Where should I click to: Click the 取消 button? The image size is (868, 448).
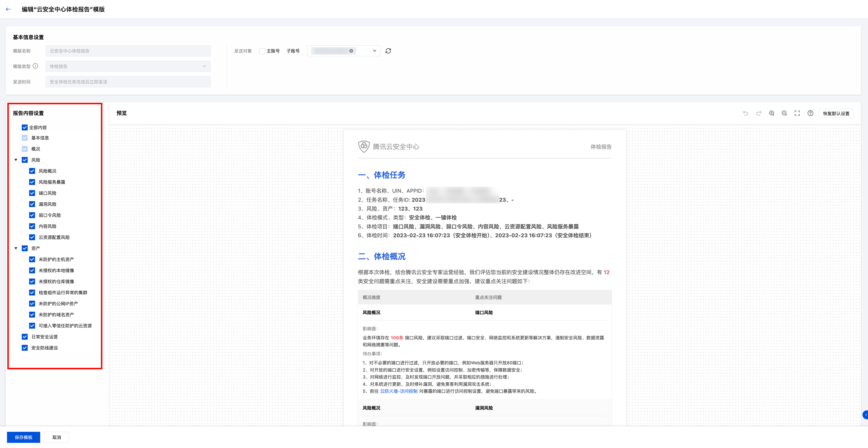57,437
